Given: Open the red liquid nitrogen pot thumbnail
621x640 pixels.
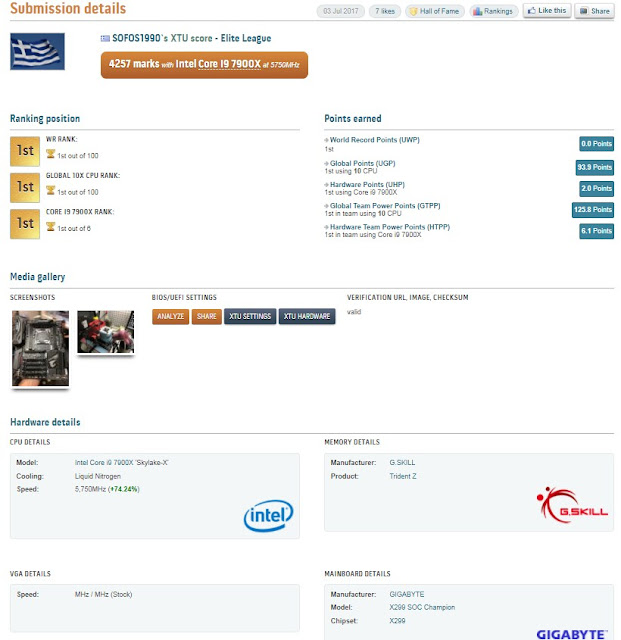Looking at the screenshot, I should point(106,332).
